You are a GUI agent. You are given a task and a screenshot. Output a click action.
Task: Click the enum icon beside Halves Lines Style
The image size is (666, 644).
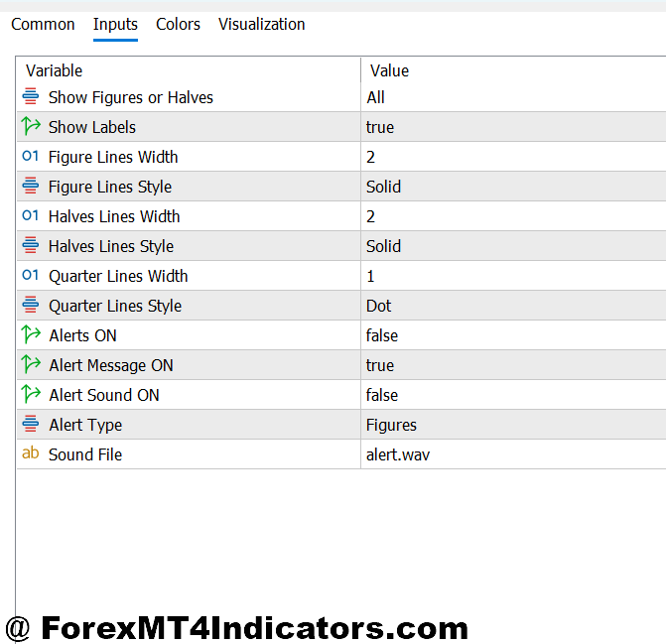pyautogui.click(x=30, y=246)
